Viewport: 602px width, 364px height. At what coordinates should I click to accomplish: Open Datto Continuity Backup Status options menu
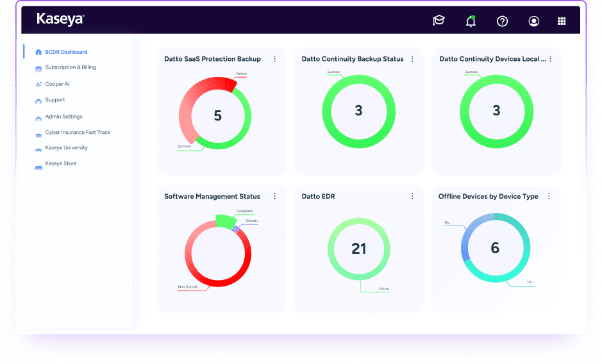tap(412, 59)
